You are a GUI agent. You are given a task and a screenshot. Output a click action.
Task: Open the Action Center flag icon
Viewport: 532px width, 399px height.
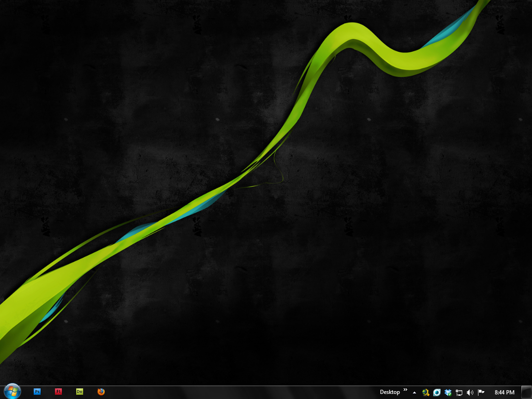click(x=481, y=392)
